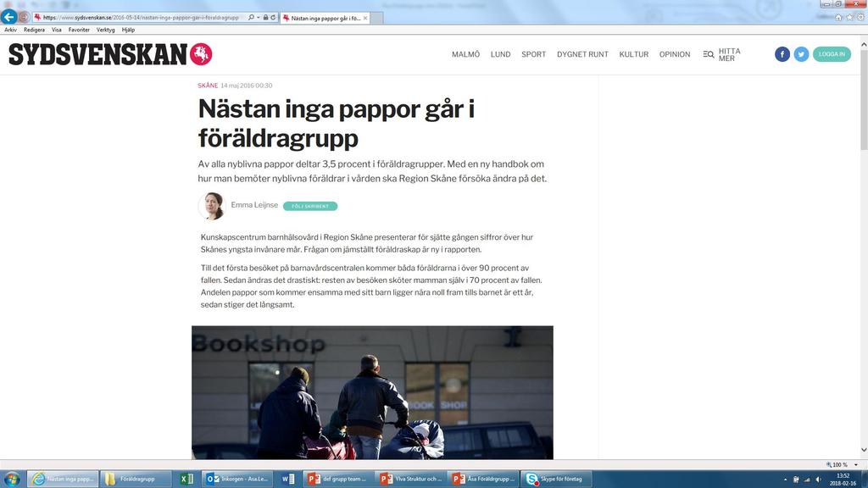The image size is (868, 488).
Task: Open the Favoriter menu
Action: (79, 30)
